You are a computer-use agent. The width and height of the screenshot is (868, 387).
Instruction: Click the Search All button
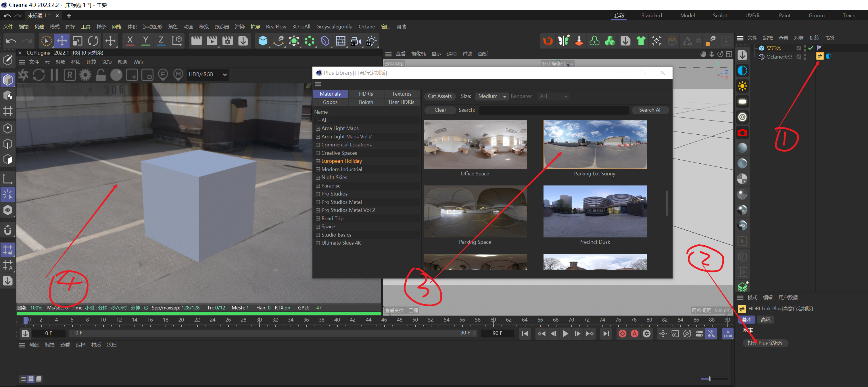650,110
